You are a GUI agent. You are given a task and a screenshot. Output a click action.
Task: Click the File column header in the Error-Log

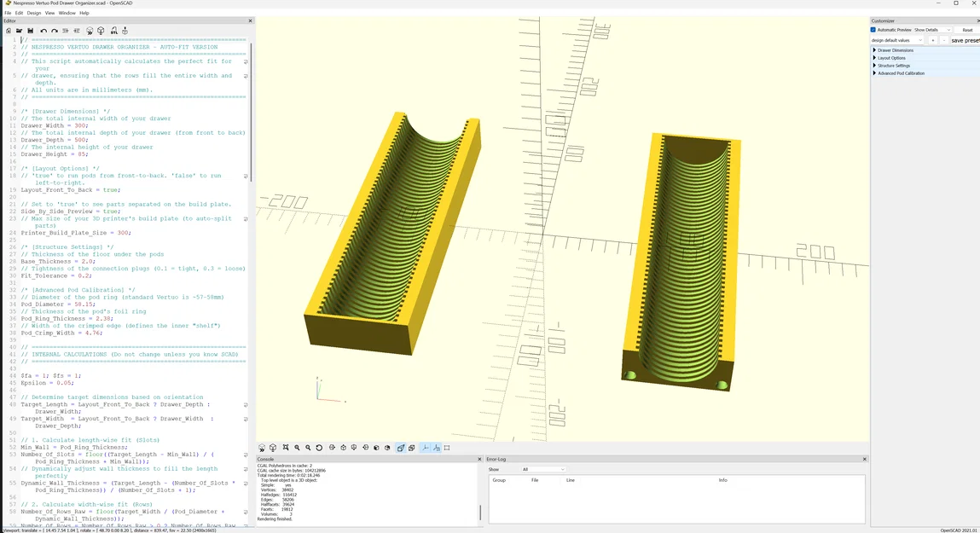pos(535,480)
